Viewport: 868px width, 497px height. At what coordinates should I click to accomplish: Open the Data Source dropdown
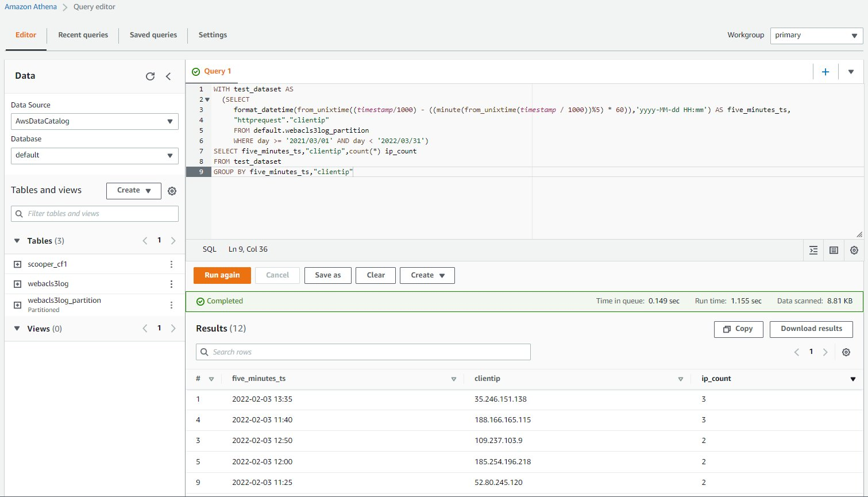[95, 121]
